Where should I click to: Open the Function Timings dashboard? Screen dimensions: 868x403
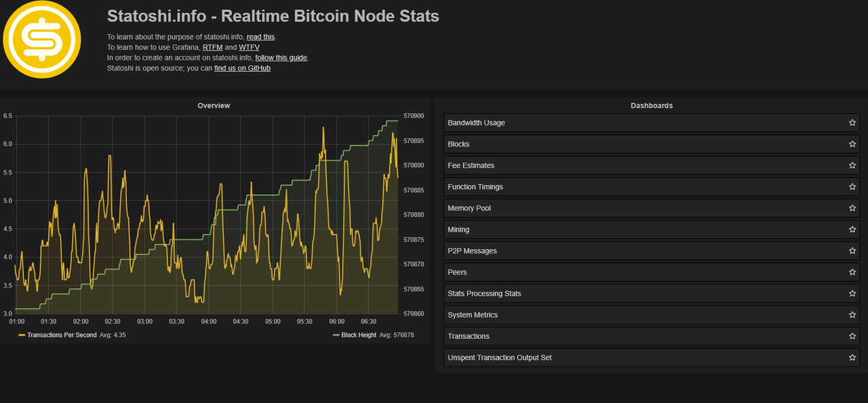pos(652,187)
